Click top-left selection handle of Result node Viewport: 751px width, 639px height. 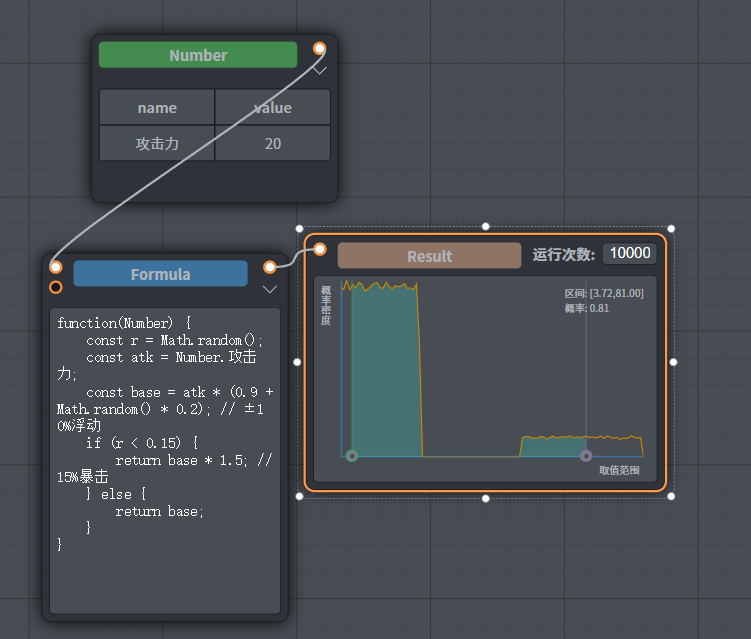point(299,228)
